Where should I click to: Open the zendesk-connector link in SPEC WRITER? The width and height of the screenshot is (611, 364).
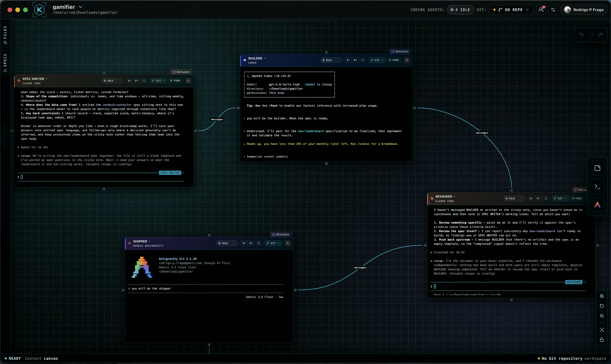[x=117, y=105]
